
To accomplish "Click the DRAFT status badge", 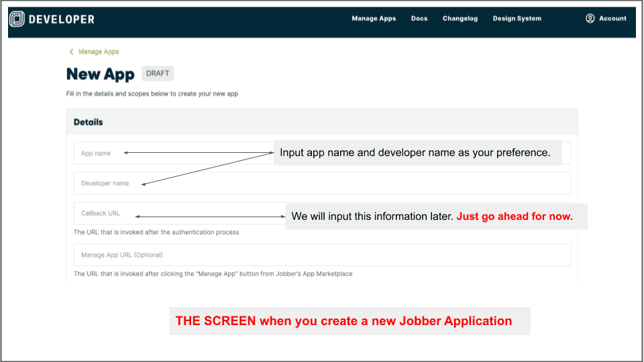I will (158, 74).
